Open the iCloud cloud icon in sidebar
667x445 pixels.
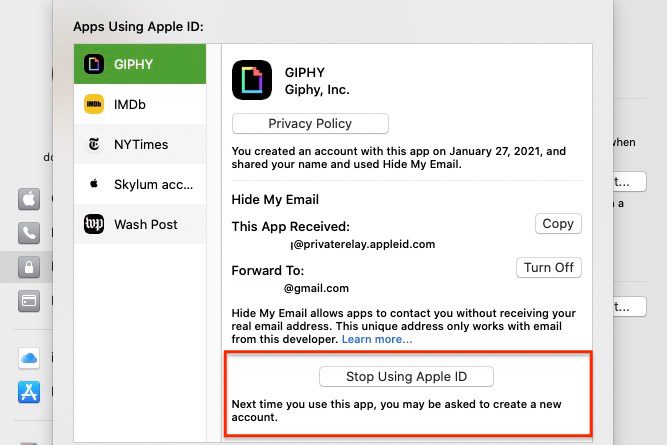click(x=29, y=358)
